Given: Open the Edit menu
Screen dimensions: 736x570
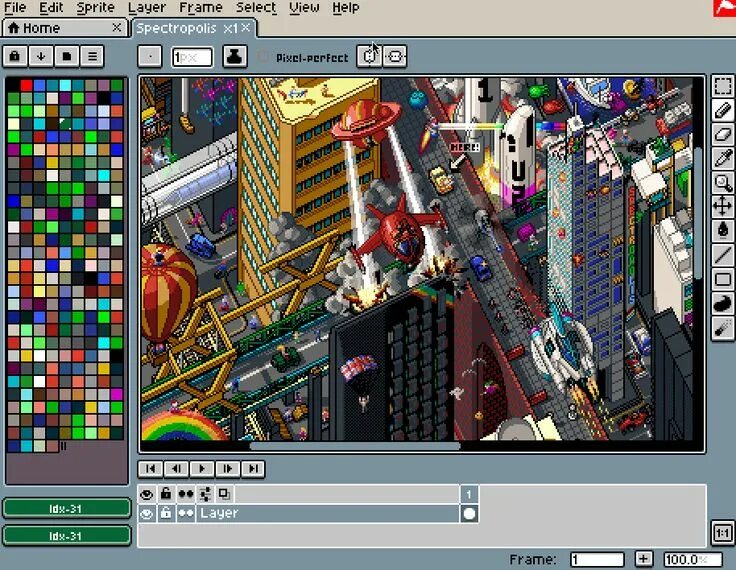Looking at the screenshot, I should click(x=51, y=8).
